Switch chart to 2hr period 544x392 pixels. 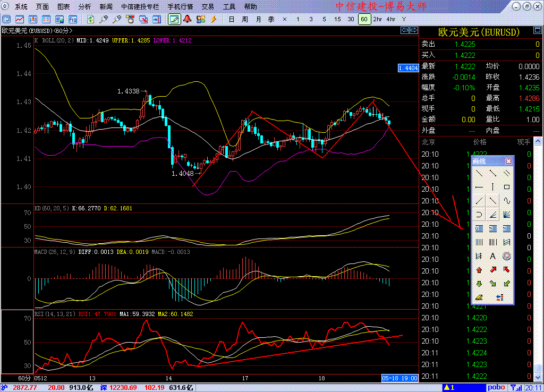(x=378, y=20)
